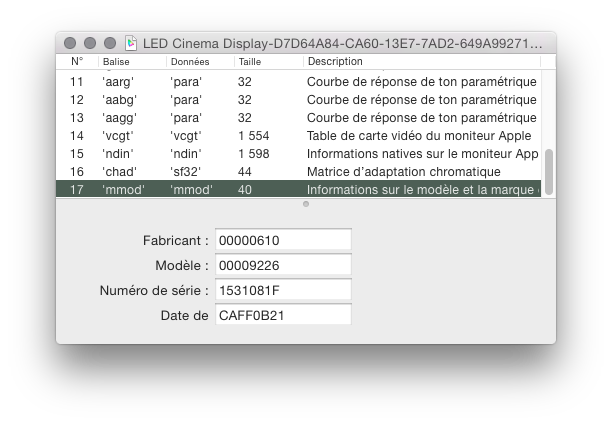
Task: Zoom the profile window
Action: [110, 43]
